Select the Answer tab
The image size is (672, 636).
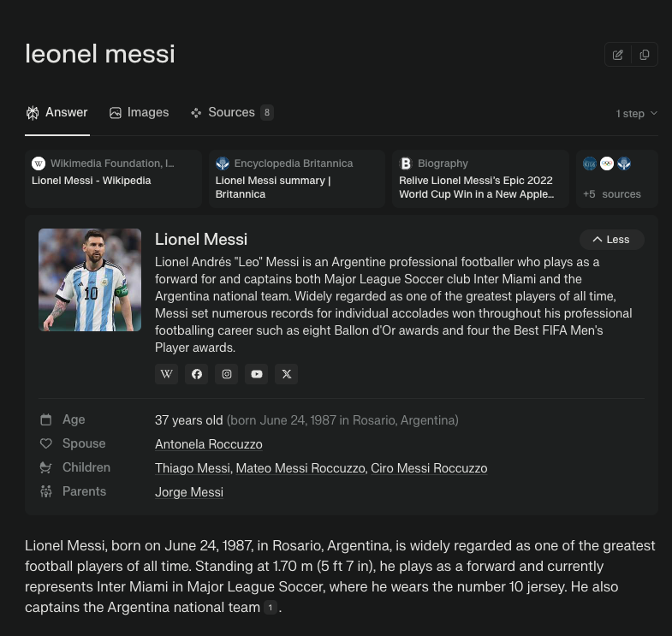pyautogui.click(x=57, y=112)
